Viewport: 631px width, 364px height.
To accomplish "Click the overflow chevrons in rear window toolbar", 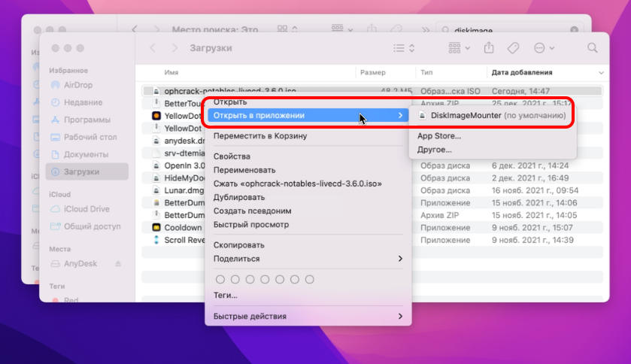I will coord(426,30).
